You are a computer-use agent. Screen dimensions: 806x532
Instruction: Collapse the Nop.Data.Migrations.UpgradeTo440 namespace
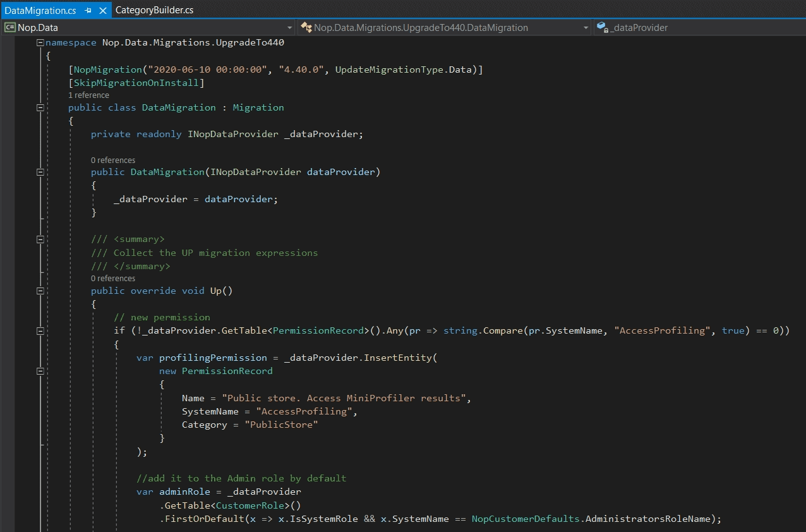40,42
